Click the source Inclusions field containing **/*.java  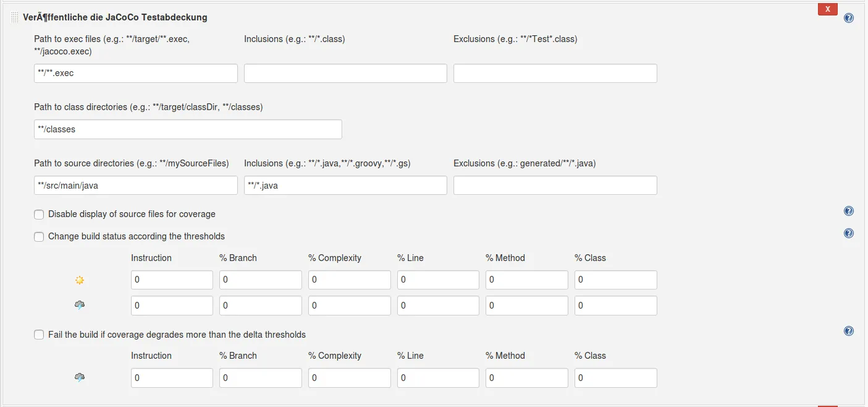345,186
